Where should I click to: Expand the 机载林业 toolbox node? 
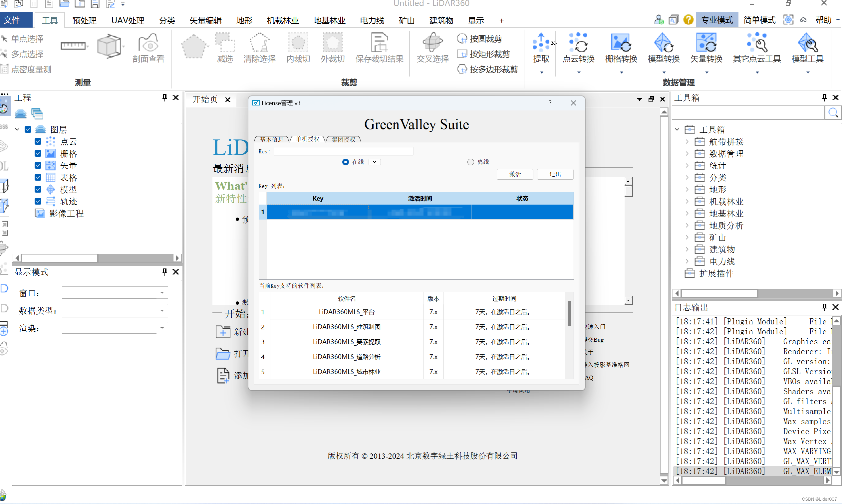(x=687, y=201)
